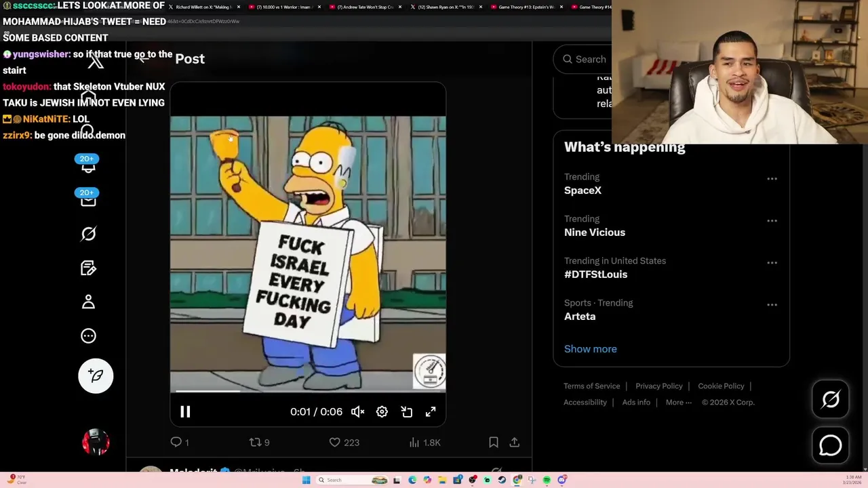The width and height of the screenshot is (868, 488).
Task: Open the Terms of Service link
Action: click(591, 386)
